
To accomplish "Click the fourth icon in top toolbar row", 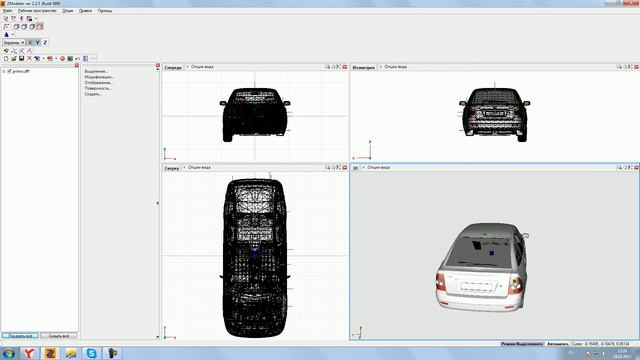I will click(30, 18).
